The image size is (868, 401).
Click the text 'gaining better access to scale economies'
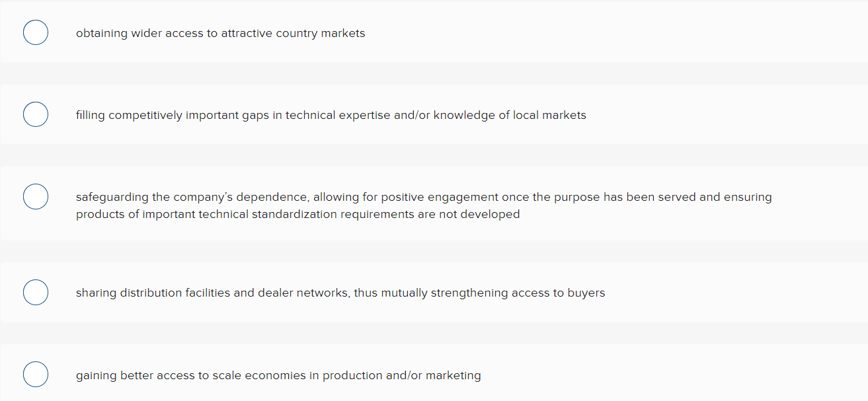(278, 375)
